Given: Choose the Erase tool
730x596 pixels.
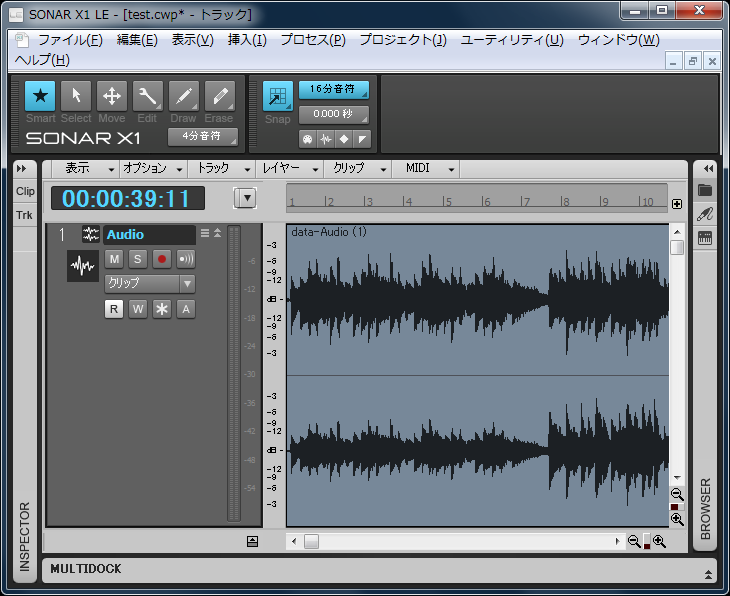Looking at the screenshot, I should coord(219,96).
